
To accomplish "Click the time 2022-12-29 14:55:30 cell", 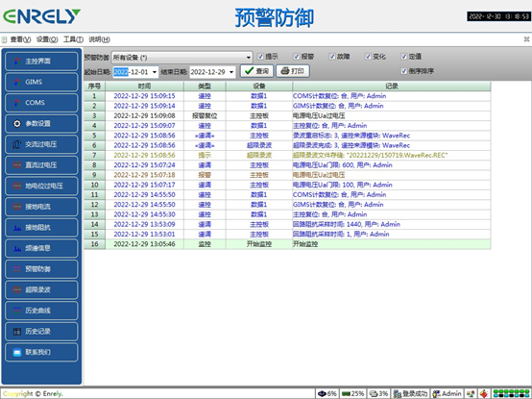I will click(x=145, y=214).
